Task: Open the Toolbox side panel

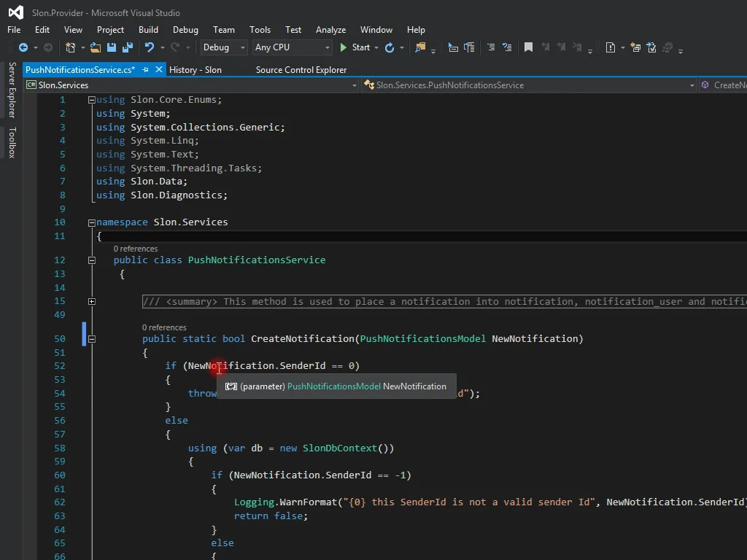Action: coord(12,142)
